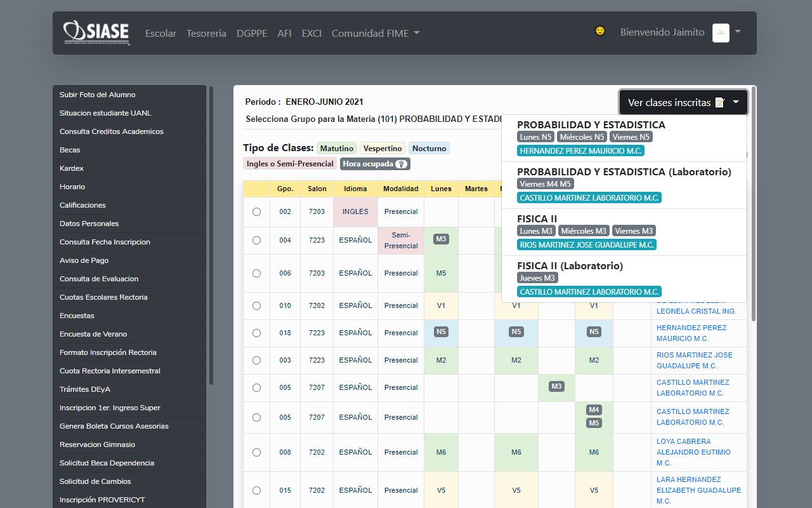Select radio button for group 004
The width and height of the screenshot is (812, 508).
[256, 240]
